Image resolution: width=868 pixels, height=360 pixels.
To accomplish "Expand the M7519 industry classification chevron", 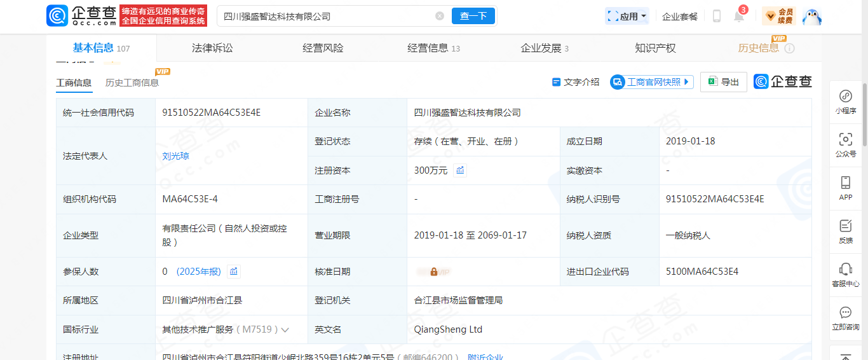I will 285,329.
